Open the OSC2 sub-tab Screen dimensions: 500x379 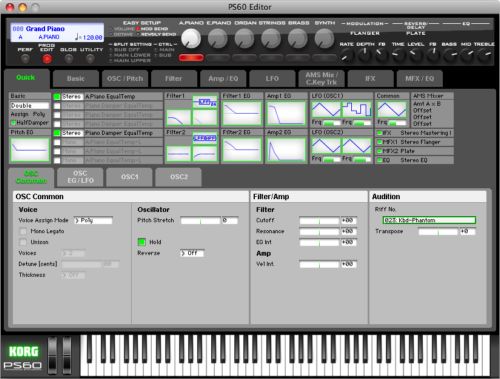click(x=179, y=177)
